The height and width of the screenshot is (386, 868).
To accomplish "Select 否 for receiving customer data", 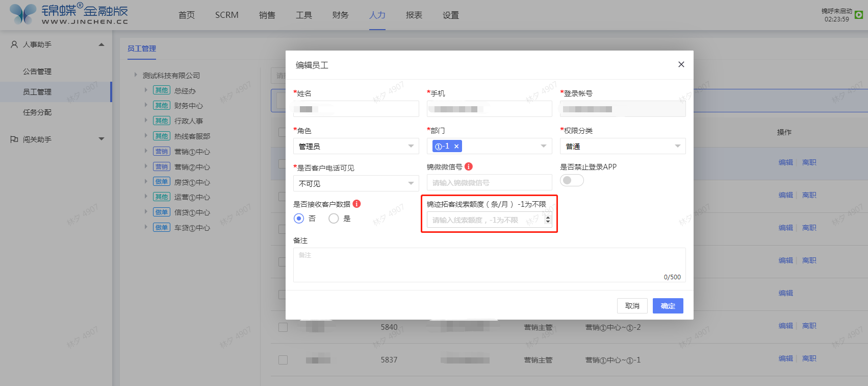I will (299, 219).
